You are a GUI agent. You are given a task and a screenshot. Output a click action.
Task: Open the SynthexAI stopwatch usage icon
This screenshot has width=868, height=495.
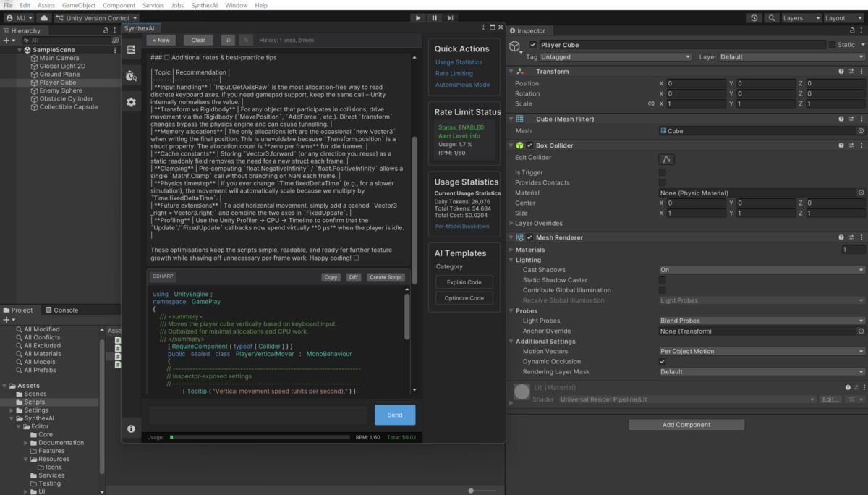[x=131, y=76]
